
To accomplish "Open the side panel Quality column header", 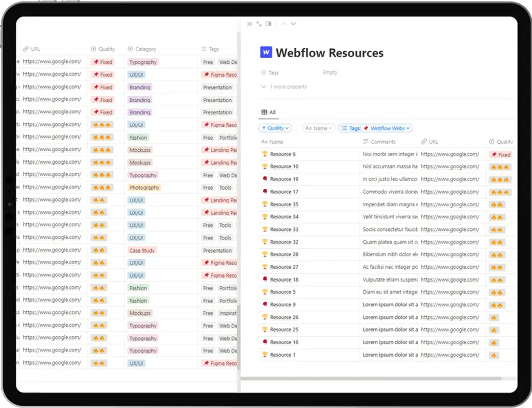I will click(501, 142).
